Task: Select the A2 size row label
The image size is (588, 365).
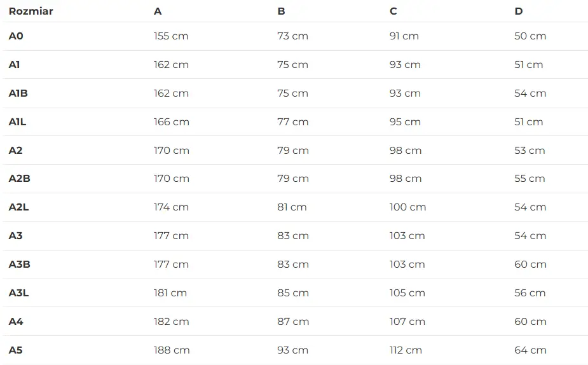Action: click(16, 151)
